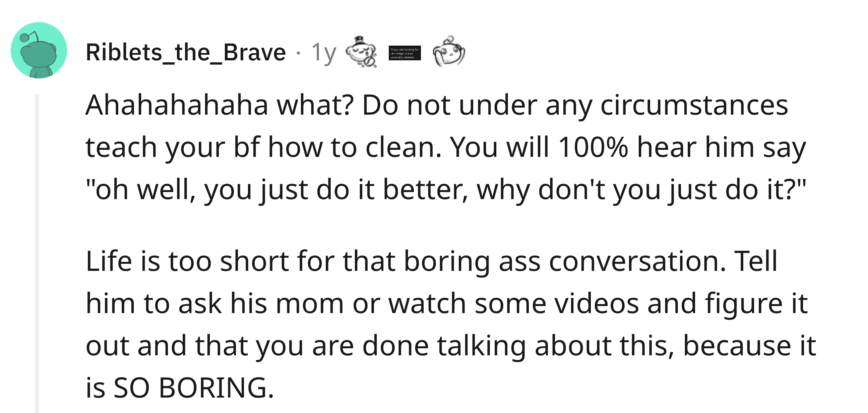This screenshot has height=413, width=868.
Task: Click the '100%' text in the comment
Action: pyautogui.click(x=593, y=147)
